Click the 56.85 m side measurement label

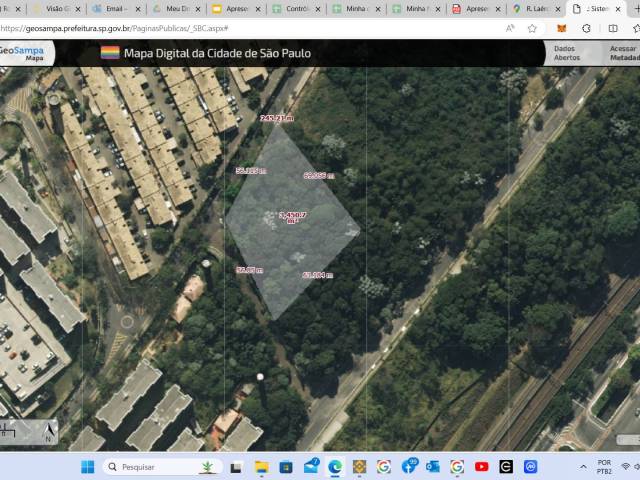pyautogui.click(x=249, y=270)
